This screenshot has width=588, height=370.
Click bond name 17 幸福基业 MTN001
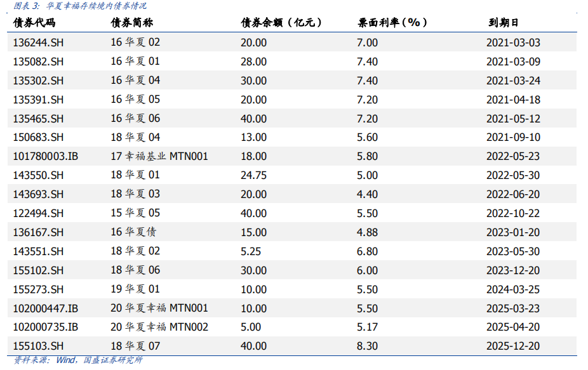(x=159, y=156)
